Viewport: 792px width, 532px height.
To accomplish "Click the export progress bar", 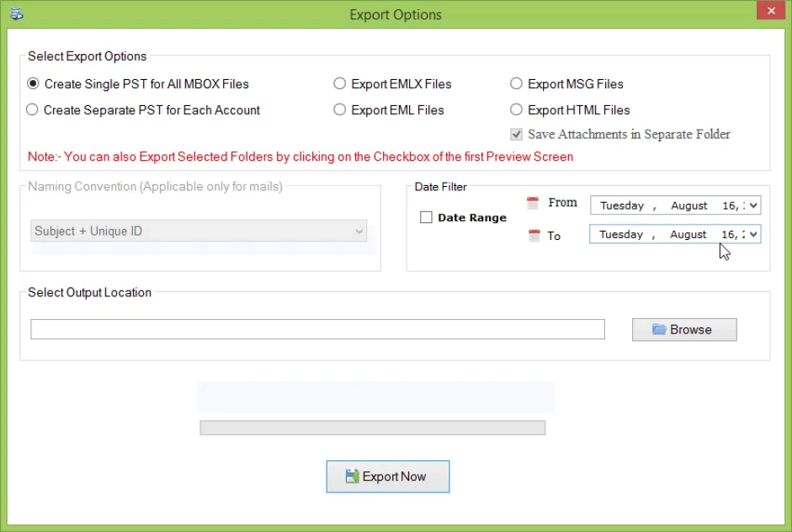I will tap(372, 428).
